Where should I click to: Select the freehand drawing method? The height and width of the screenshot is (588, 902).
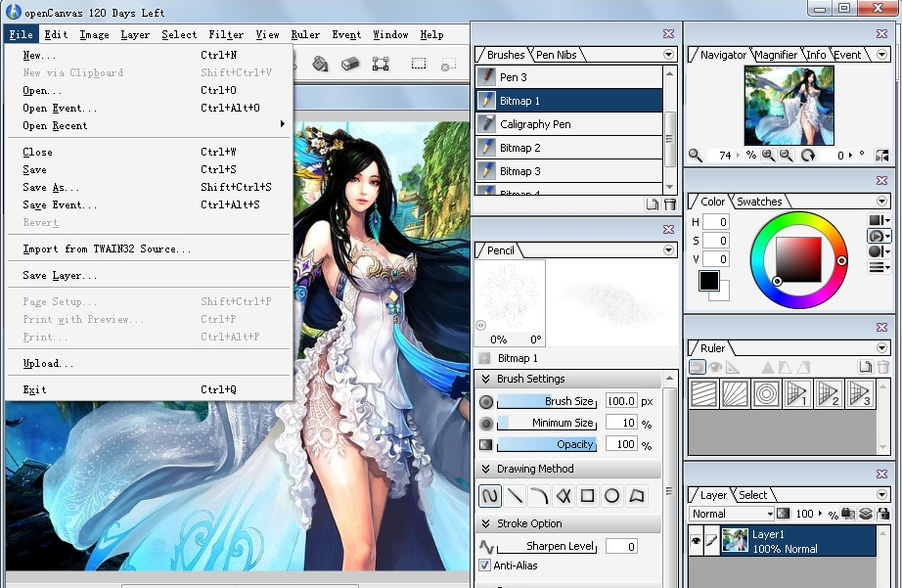click(489, 496)
